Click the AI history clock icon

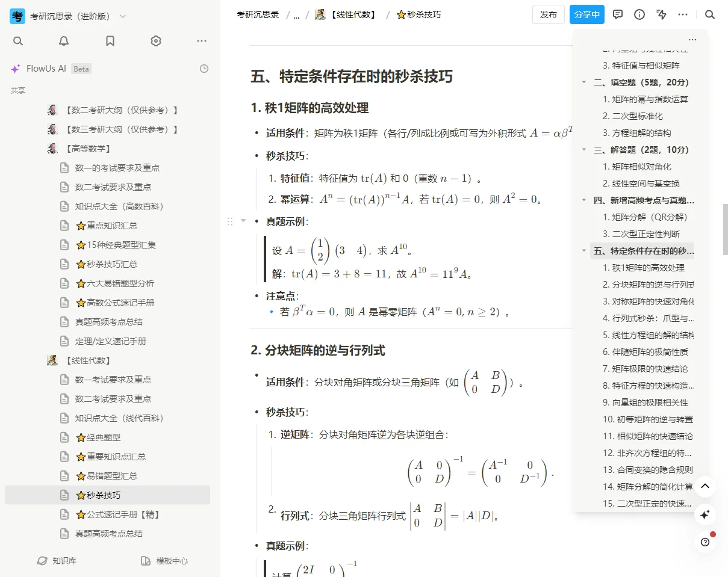pos(204,69)
